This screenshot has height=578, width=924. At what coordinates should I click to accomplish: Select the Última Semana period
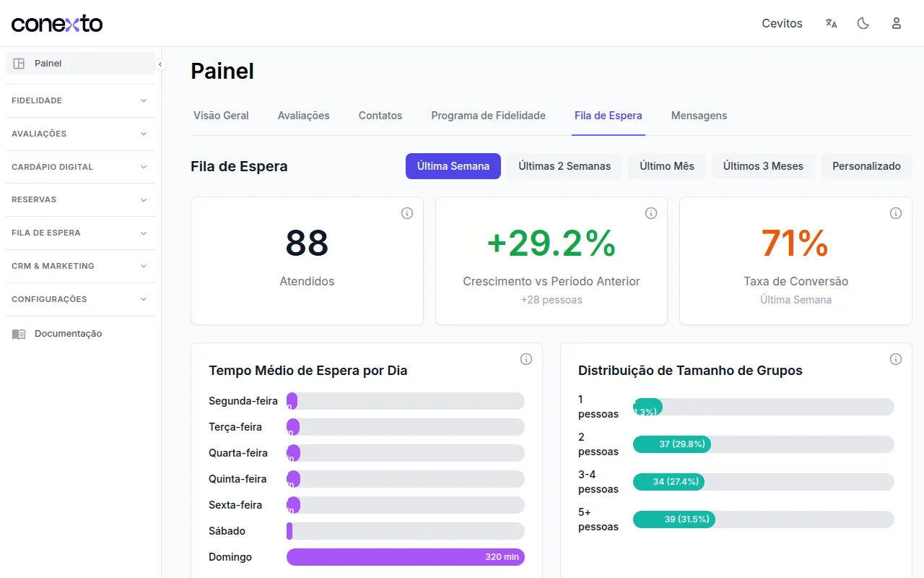(453, 166)
